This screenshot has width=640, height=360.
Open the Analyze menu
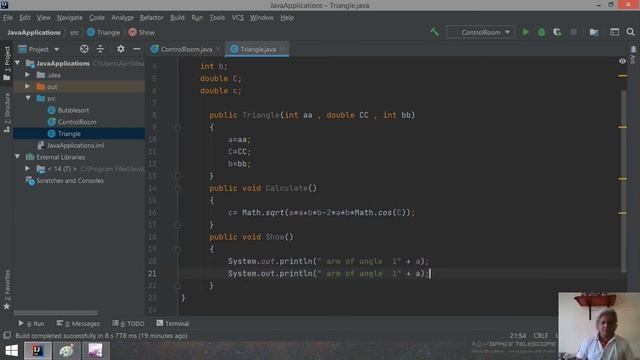122,18
